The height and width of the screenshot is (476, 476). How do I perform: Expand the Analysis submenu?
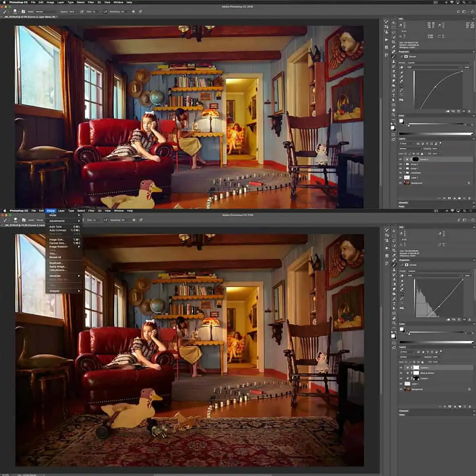pyautogui.click(x=64, y=291)
